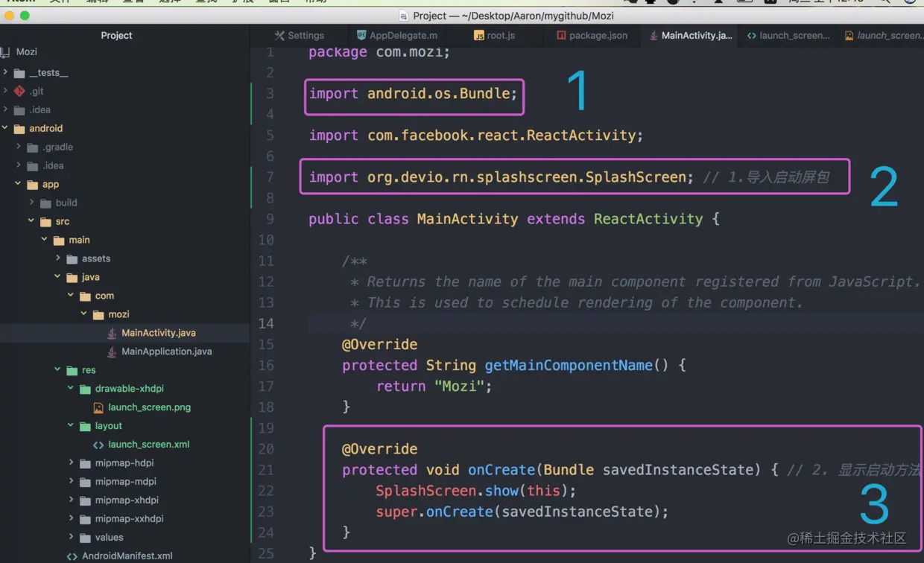924x563 pixels.
Task: Collapse the mozi package folder chevron
Action: [85, 314]
